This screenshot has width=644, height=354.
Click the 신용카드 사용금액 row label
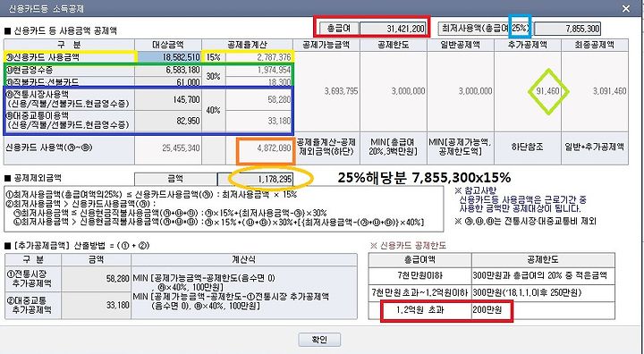[x=70, y=57]
